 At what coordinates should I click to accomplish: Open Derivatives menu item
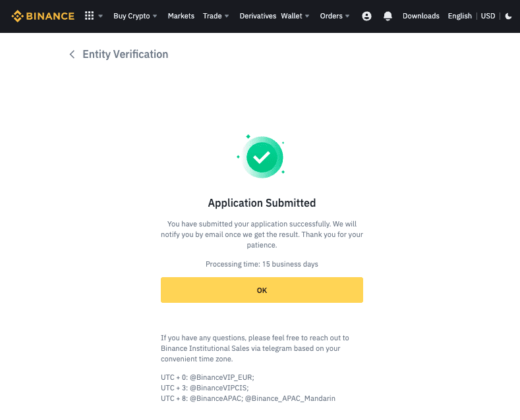(x=258, y=16)
